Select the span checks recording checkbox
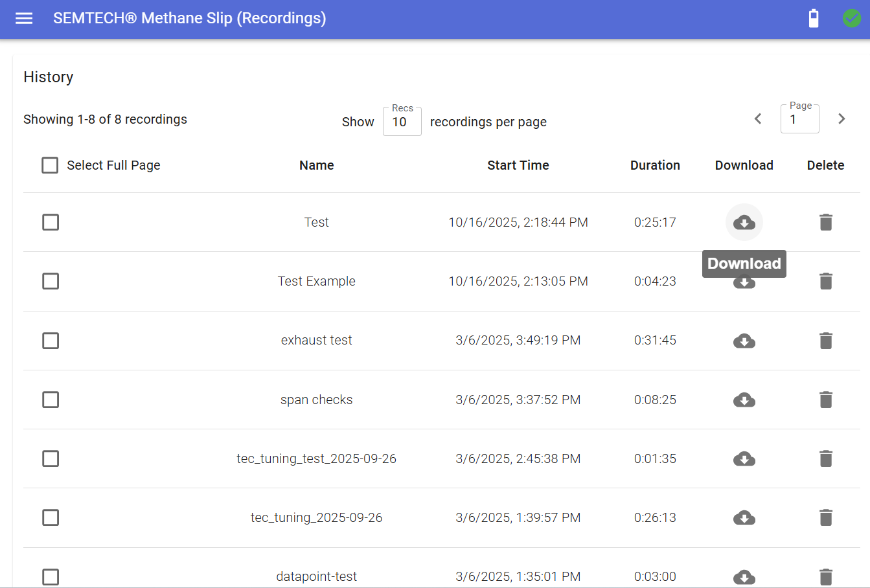 [51, 400]
